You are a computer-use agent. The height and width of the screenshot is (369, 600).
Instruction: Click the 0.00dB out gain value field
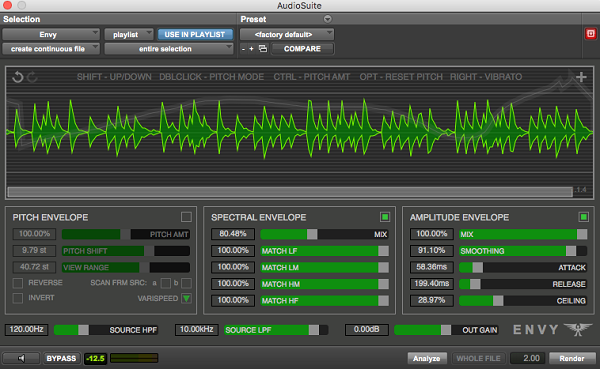point(367,330)
